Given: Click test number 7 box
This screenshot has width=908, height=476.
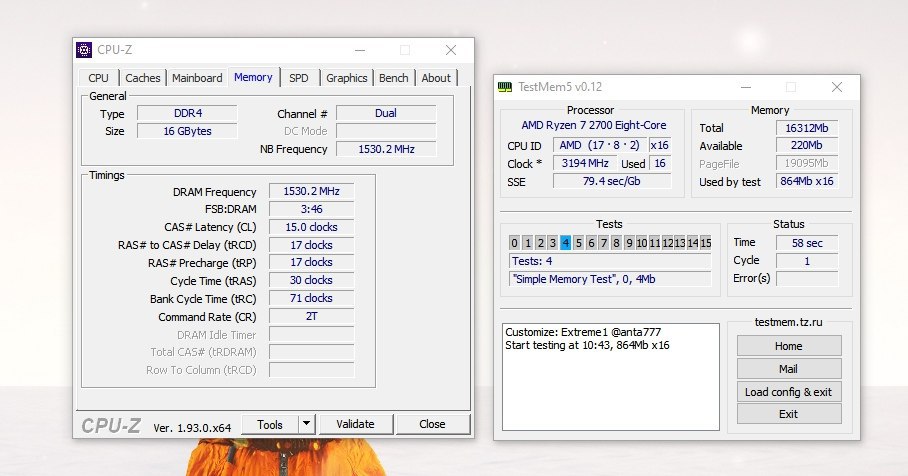Looking at the screenshot, I should pos(604,243).
